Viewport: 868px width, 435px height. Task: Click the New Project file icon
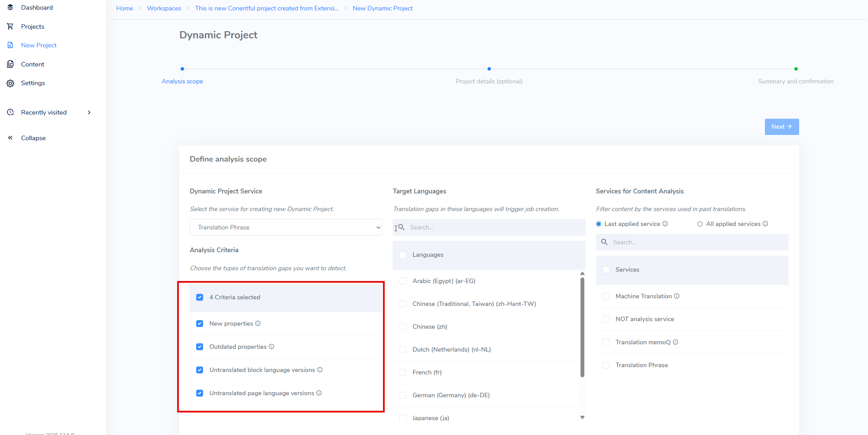pyautogui.click(x=10, y=45)
